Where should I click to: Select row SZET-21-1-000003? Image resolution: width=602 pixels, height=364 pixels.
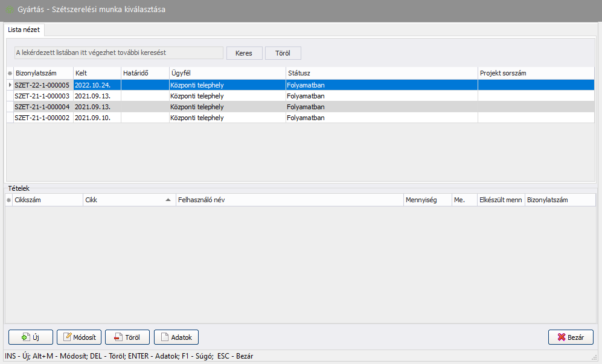pos(42,96)
